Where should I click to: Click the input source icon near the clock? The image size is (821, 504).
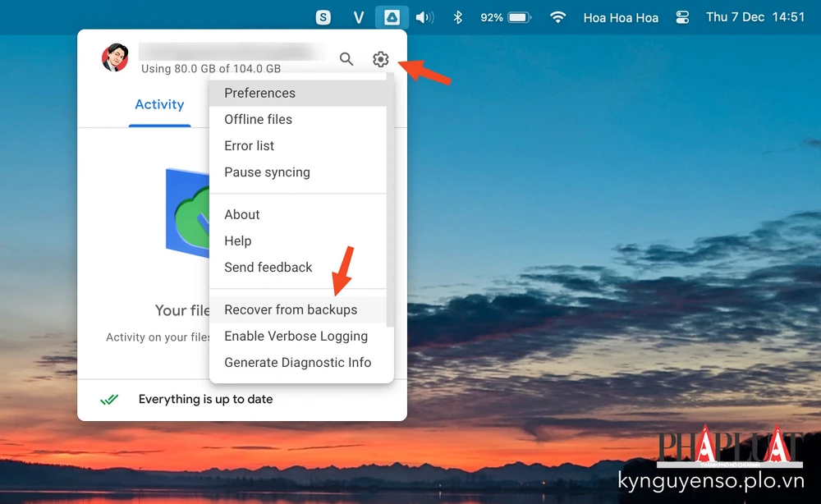point(682,16)
